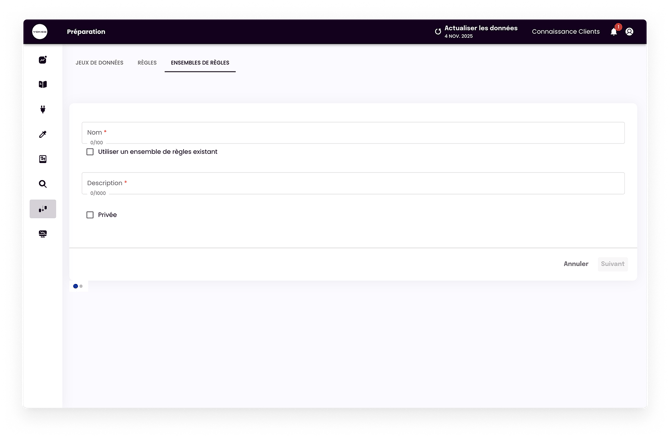The image size is (670, 436).
Task: Open the search magnifier icon in sidebar
Action: pyautogui.click(x=43, y=184)
